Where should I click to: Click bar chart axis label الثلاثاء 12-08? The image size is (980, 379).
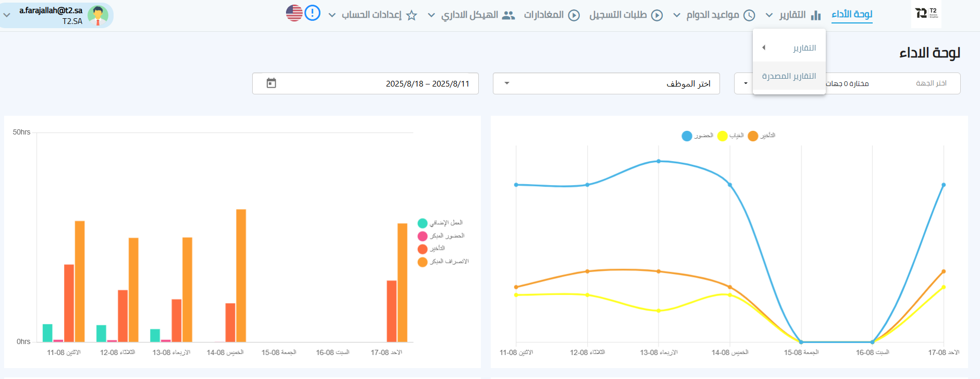coord(117,353)
